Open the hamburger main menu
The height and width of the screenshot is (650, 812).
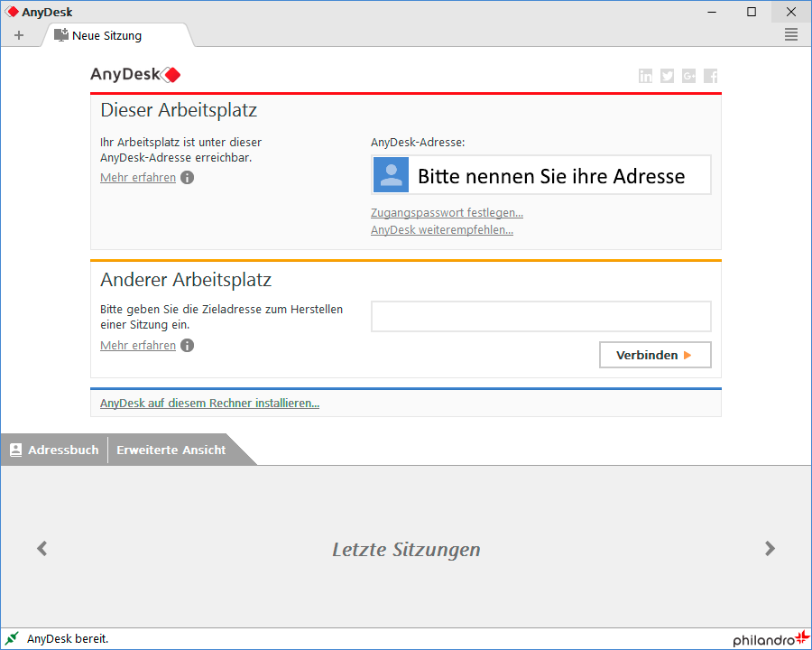point(791,35)
